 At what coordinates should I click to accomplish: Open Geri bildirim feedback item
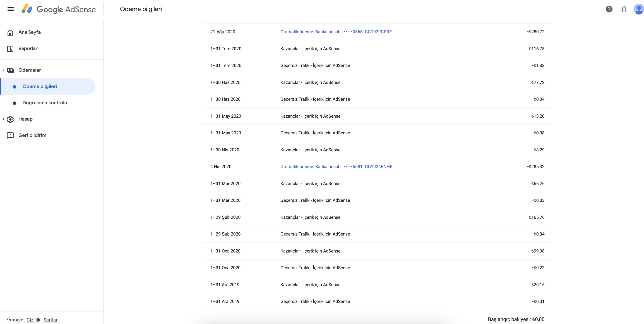33,135
